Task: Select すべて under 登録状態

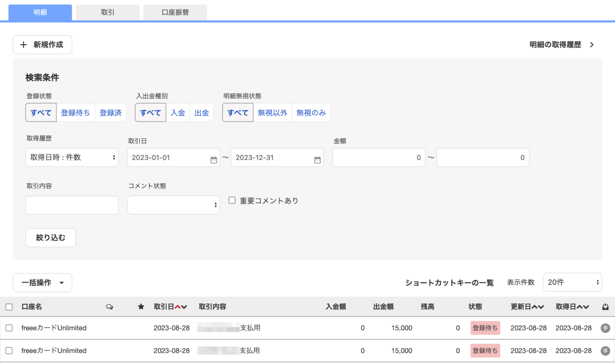Action: [41, 113]
